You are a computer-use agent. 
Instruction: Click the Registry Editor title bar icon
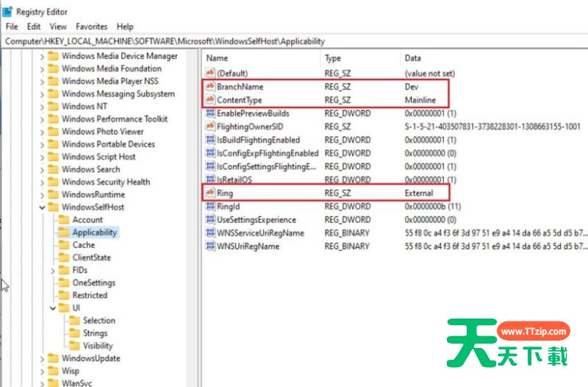[x=7, y=11]
